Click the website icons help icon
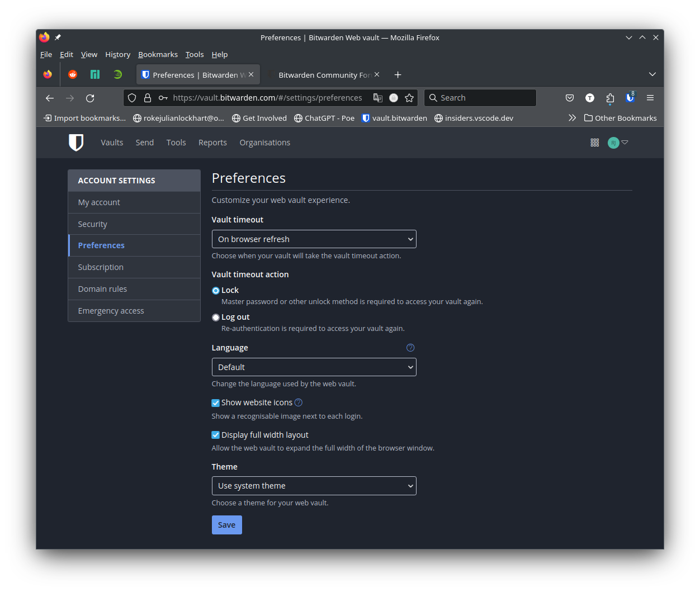The image size is (700, 592). pyautogui.click(x=299, y=402)
